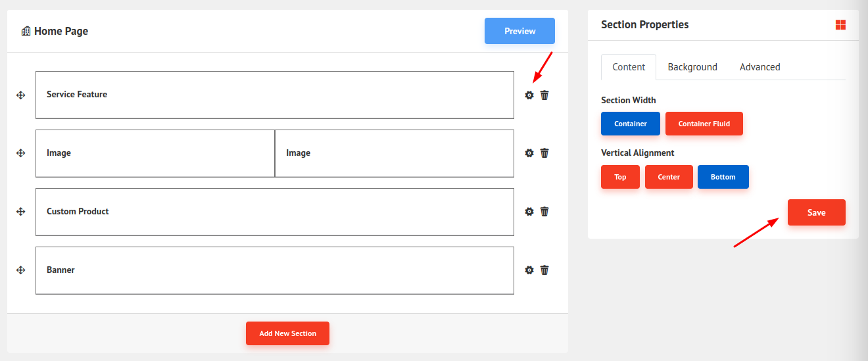
Task: Delete the Service Feature section
Action: tap(544, 95)
